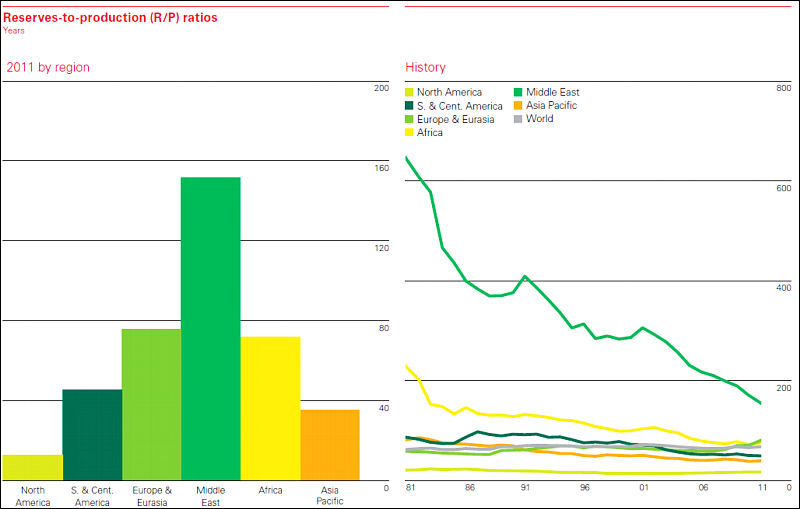Click the '06' year tick label
The width and height of the screenshot is (800, 509).
[x=703, y=488]
